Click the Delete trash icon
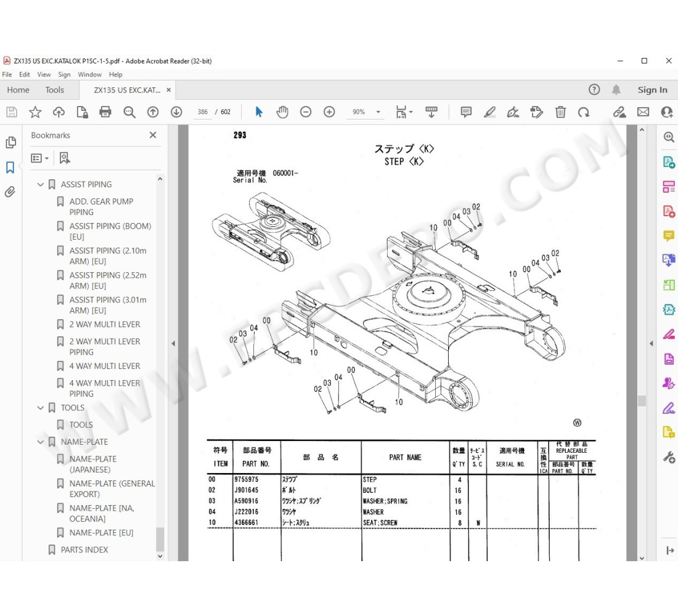Viewport: 678px width, 616px height. [x=560, y=112]
